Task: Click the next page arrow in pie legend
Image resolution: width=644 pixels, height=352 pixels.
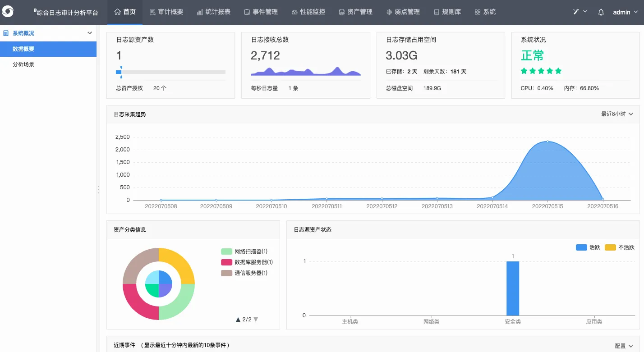Action: click(x=256, y=320)
